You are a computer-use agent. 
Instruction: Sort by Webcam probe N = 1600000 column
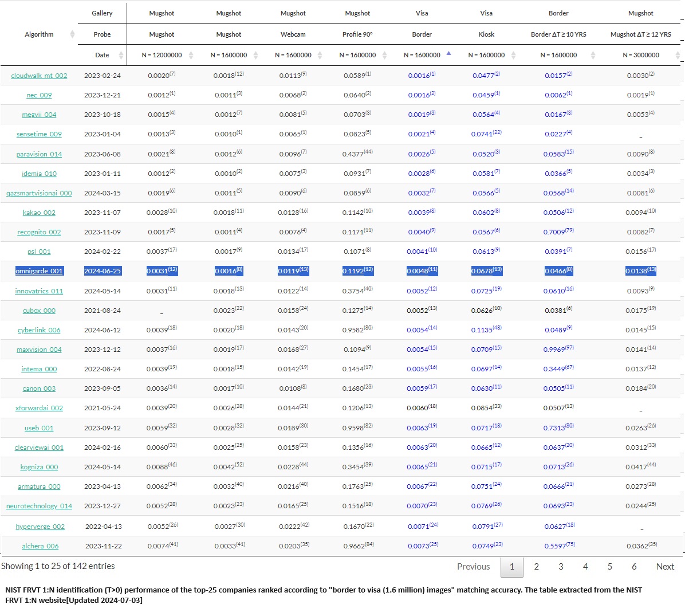click(x=320, y=55)
